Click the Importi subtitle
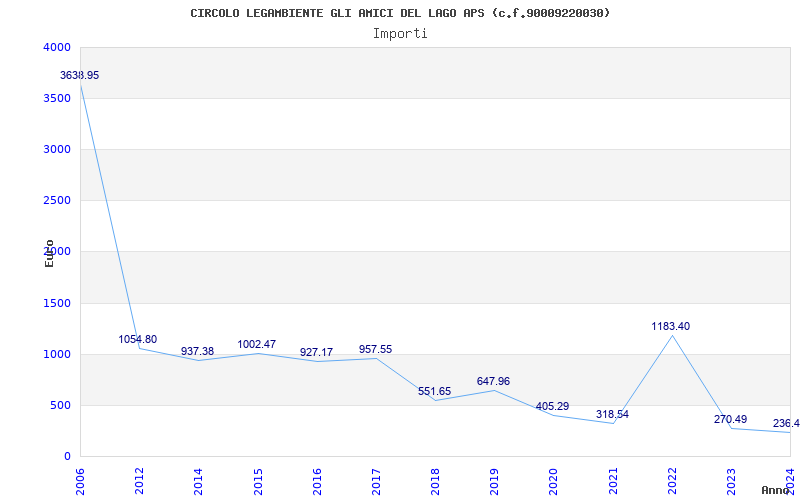800x500 pixels. pos(400,33)
